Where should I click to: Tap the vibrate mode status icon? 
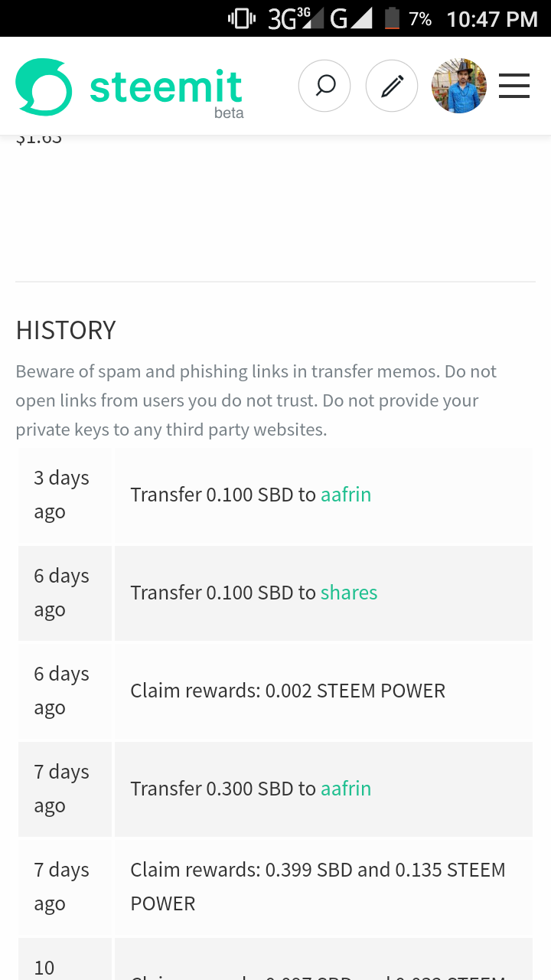point(242,18)
